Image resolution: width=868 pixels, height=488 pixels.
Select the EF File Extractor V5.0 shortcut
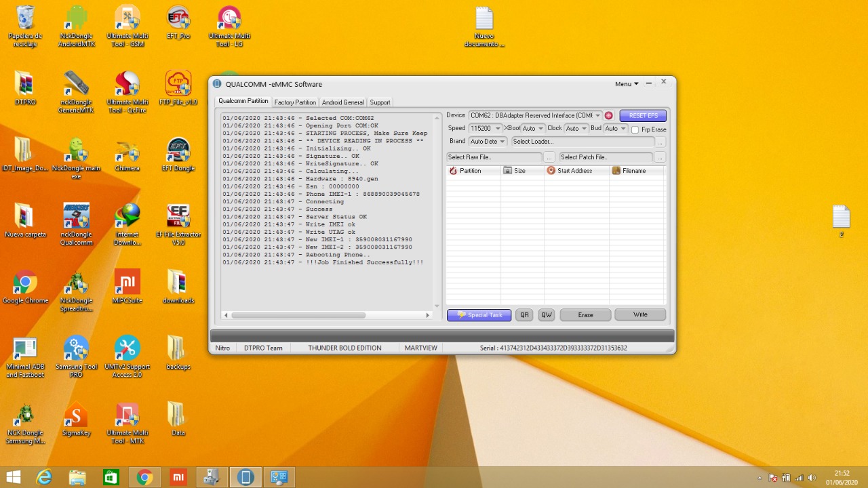point(178,225)
